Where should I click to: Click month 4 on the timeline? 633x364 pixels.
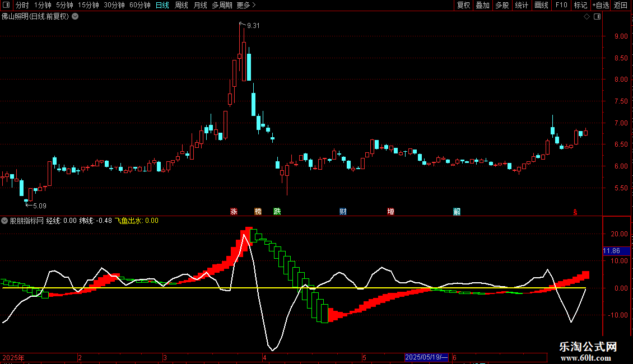(264, 358)
